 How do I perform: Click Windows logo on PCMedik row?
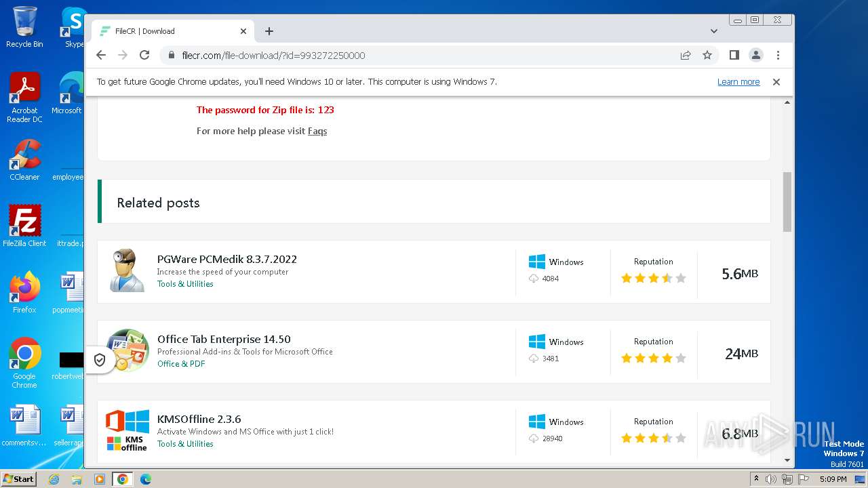537,262
